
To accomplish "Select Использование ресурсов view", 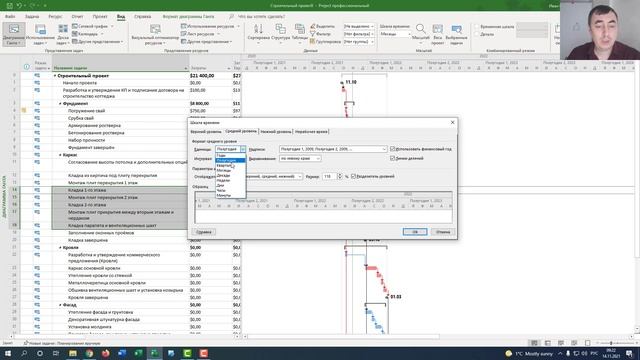I will coord(211,26).
